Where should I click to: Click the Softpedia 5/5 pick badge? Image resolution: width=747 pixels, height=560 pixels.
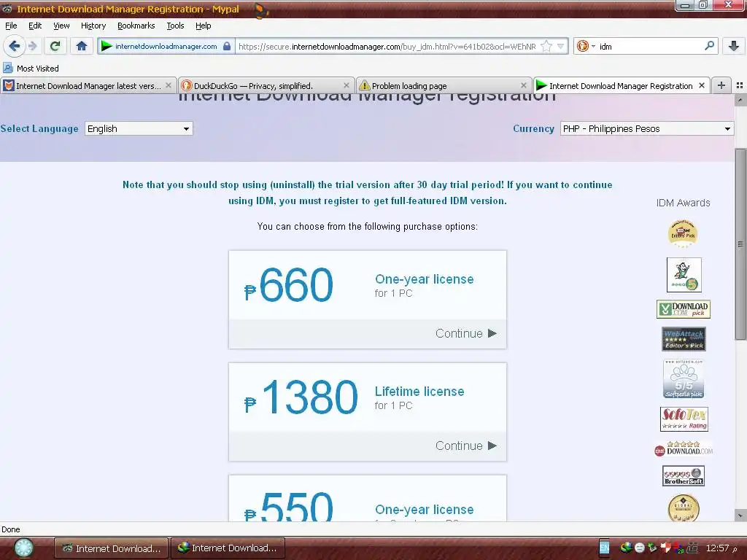683,378
